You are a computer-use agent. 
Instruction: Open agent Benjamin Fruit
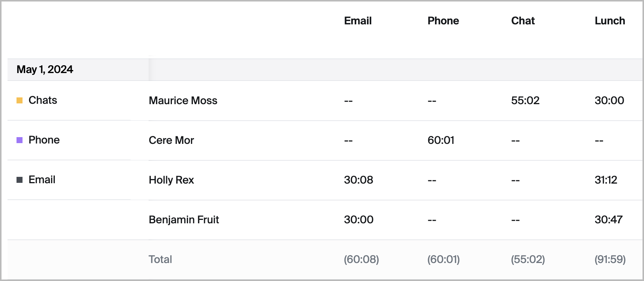coord(184,220)
